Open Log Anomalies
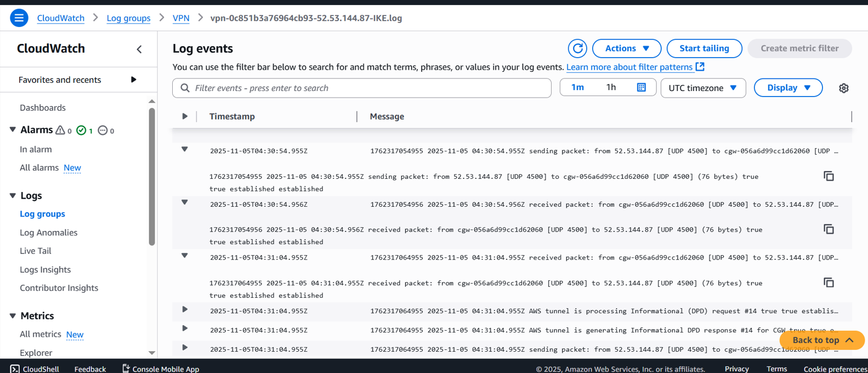Screen dimensions: 868x373 click(x=48, y=233)
